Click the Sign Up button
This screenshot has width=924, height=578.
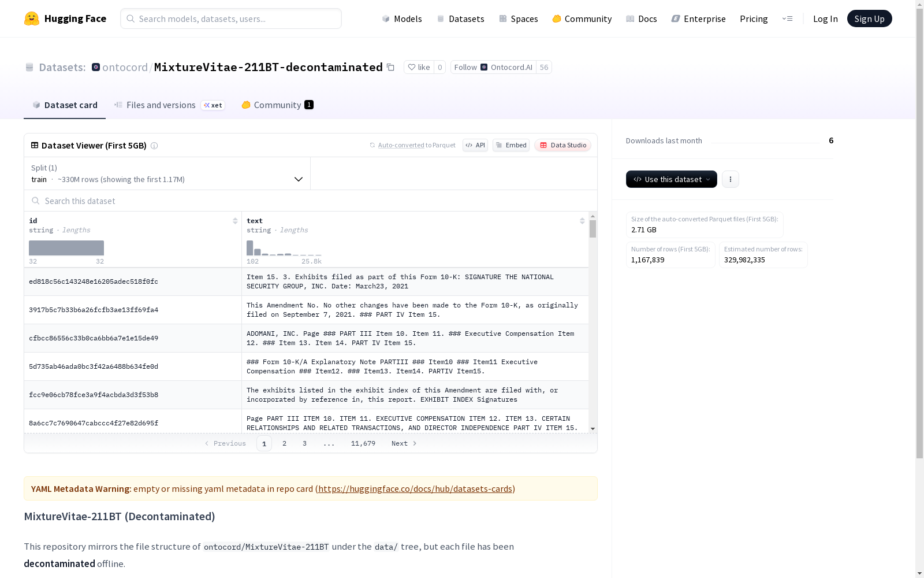(869, 18)
